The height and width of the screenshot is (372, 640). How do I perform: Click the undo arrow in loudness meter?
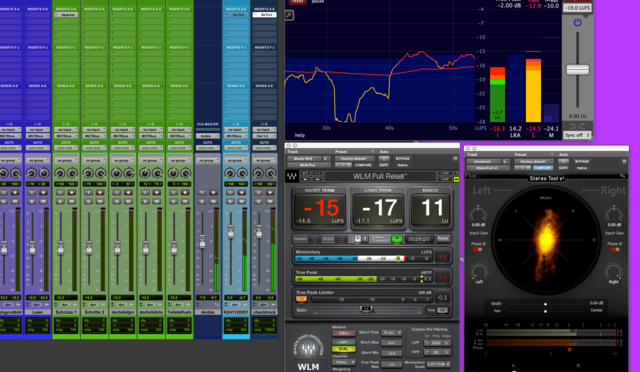pyautogui.click(x=572, y=126)
